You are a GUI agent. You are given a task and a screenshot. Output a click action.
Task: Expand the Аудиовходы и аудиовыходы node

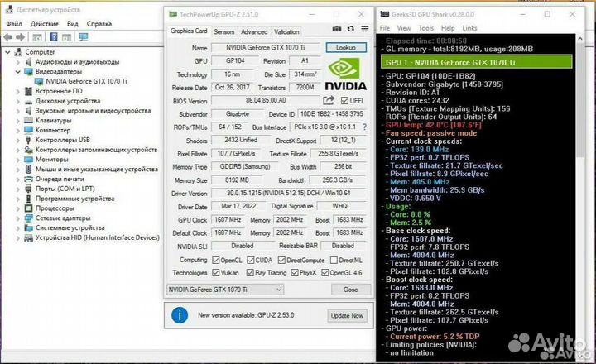point(18,62)
